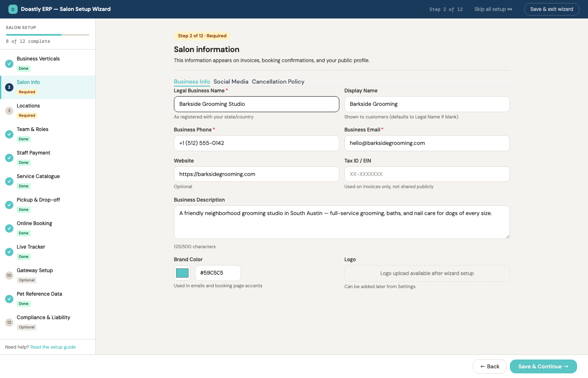Open the Read the setup guide link
This screenshot has height=378, width=588.
(x=53, y=347)
